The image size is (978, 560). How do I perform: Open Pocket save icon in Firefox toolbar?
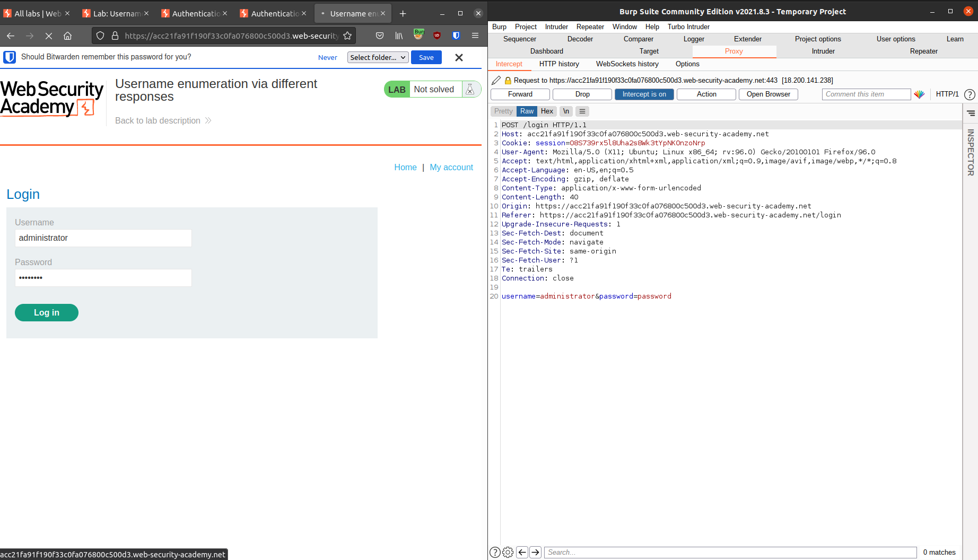click(380, 36)
